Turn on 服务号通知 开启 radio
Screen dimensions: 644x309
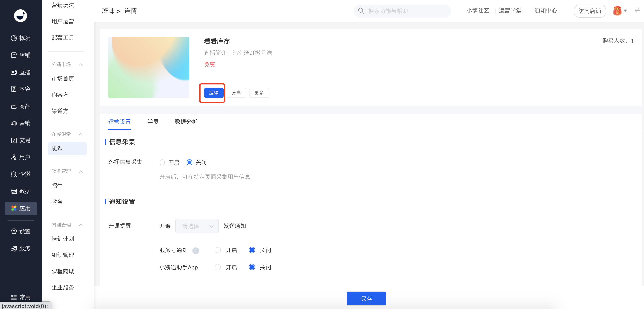(x=217, y=250)
